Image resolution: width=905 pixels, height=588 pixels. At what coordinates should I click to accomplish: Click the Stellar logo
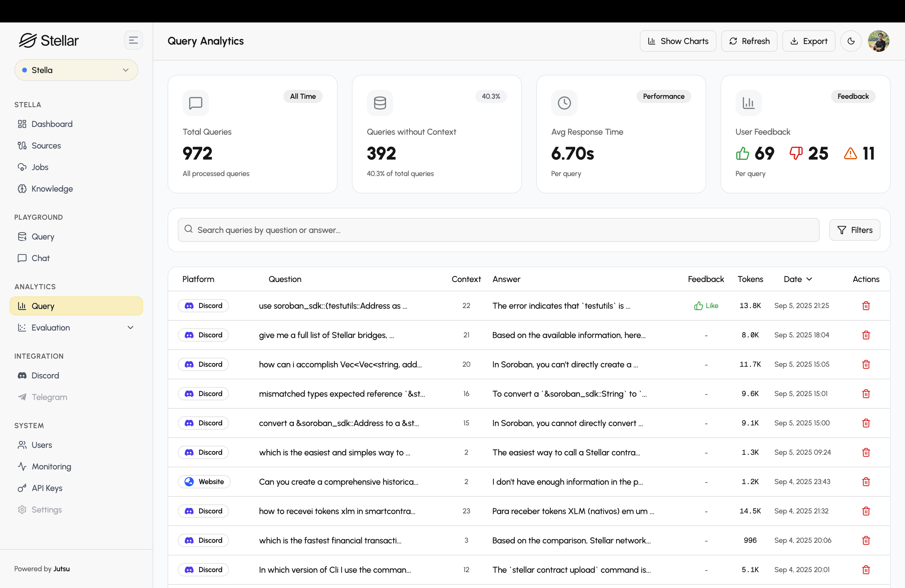click(x=49, y=40)
